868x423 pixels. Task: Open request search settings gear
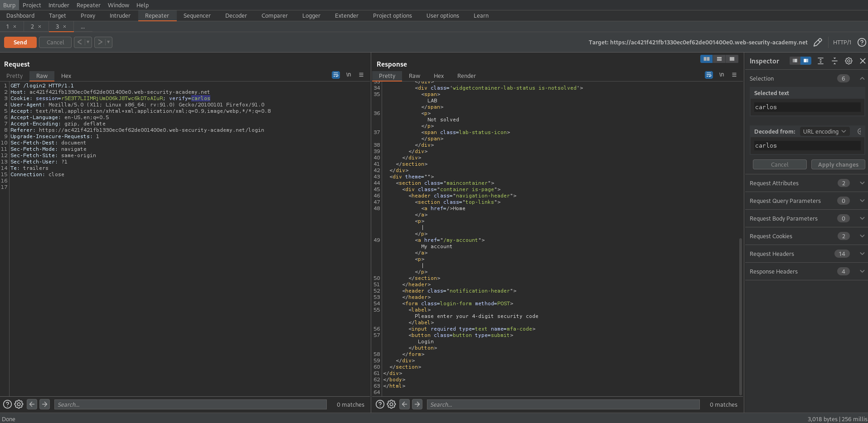coord(19,404)
